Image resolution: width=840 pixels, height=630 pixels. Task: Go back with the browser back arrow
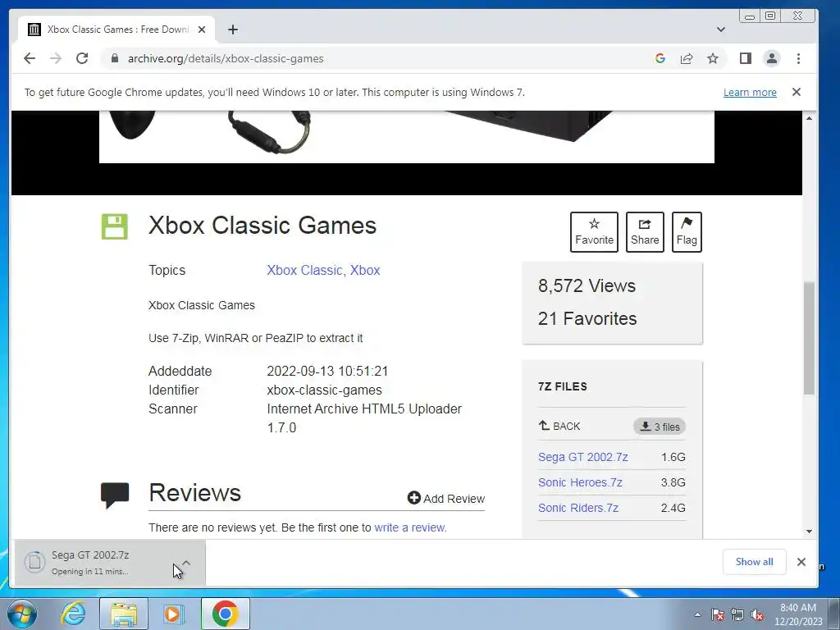click(x=30, y=58)
